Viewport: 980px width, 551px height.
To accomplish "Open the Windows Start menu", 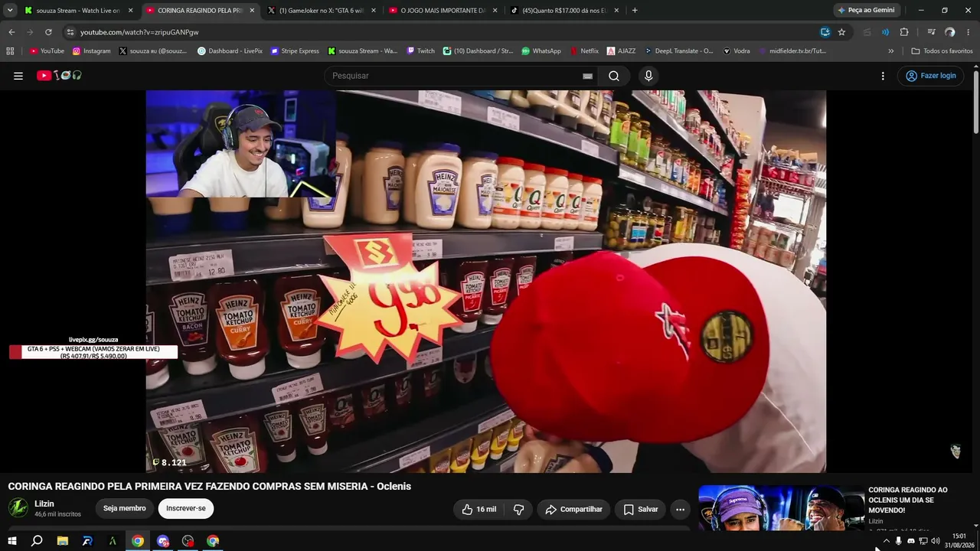I will click(x=11, y=541).
